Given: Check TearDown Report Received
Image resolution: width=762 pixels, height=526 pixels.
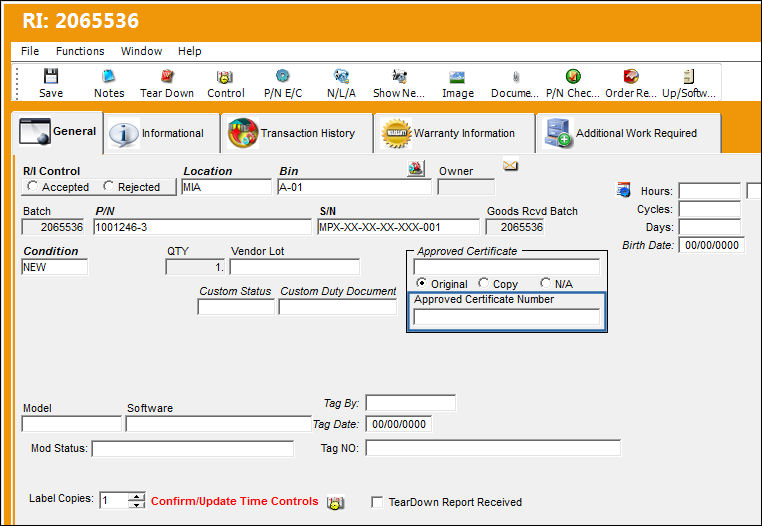Looking at the screenshot, I should point(377,502).
